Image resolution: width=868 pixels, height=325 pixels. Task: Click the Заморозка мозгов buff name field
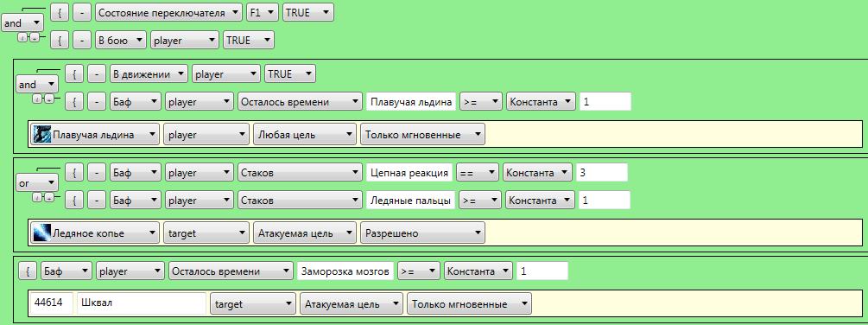(x=346, y=271)
